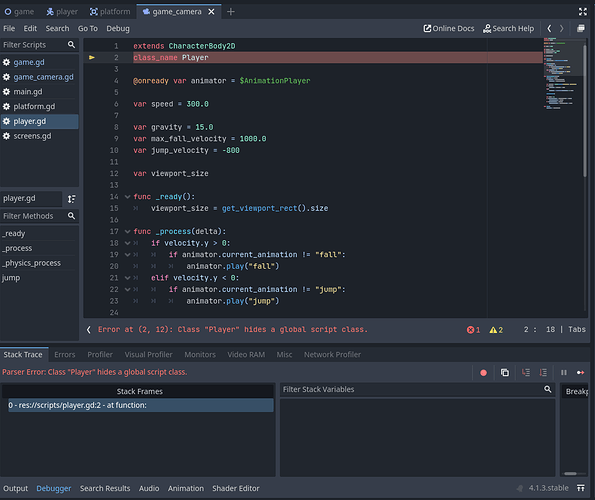Image resolution: width=595 pixels, height=500 pixels.
Task: Fold the if block at line 18
Action: (x=128, y=243)
